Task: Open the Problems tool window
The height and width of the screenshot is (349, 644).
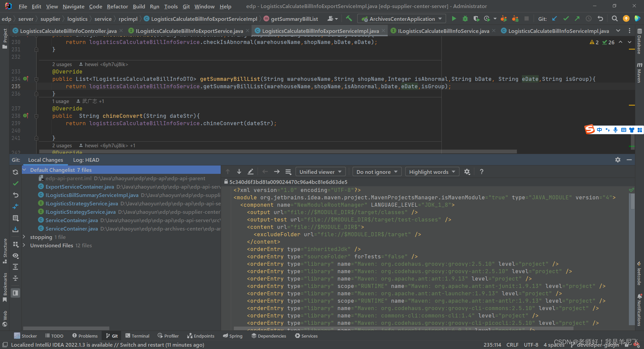Action: (x=85, y=336)
